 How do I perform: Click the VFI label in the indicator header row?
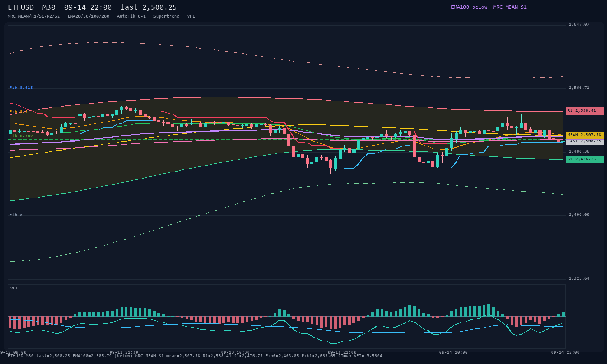(x=191, y=16)
